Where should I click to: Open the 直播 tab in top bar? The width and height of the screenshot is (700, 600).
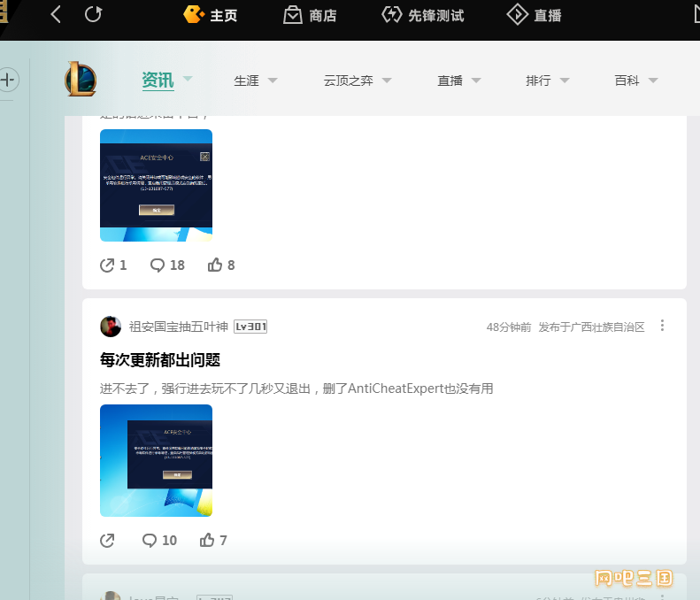click(548, 16)
